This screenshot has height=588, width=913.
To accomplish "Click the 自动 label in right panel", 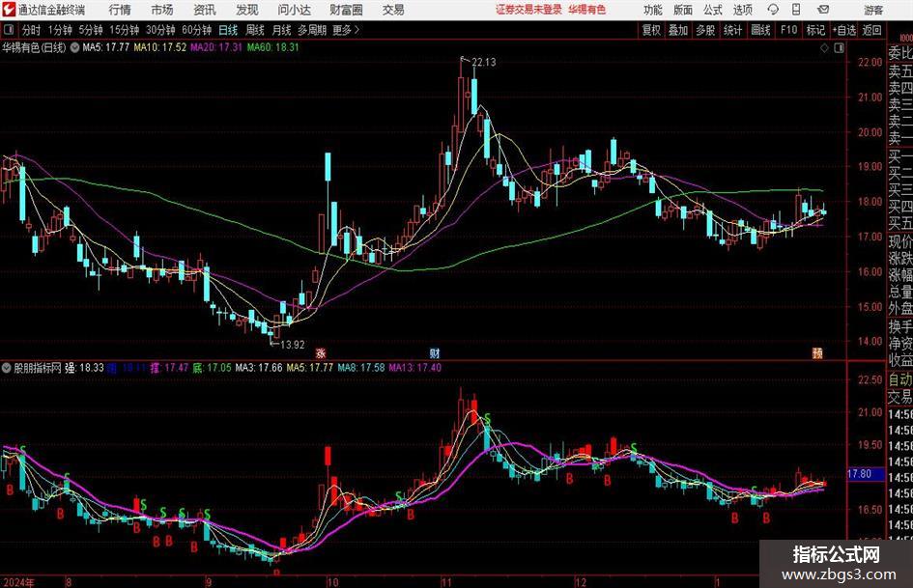I will coord(899,379).
